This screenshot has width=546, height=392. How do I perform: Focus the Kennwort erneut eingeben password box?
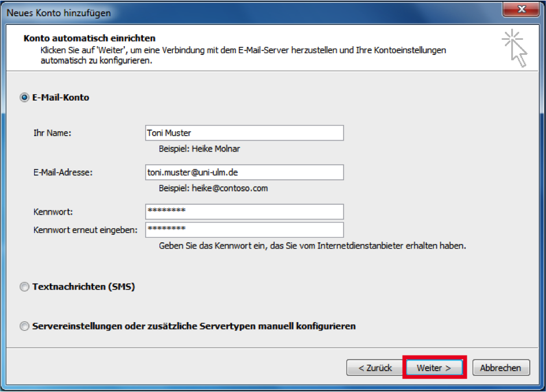(244, 230)
